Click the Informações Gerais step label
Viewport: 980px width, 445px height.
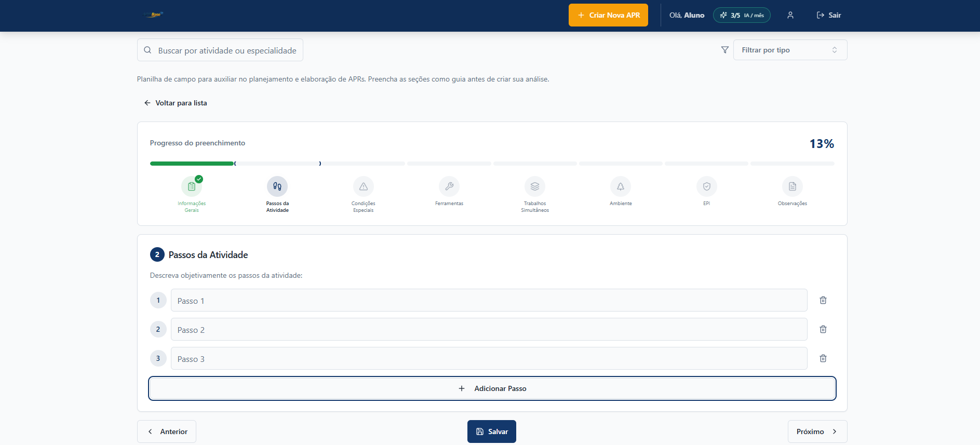click(x=192, y=207)
